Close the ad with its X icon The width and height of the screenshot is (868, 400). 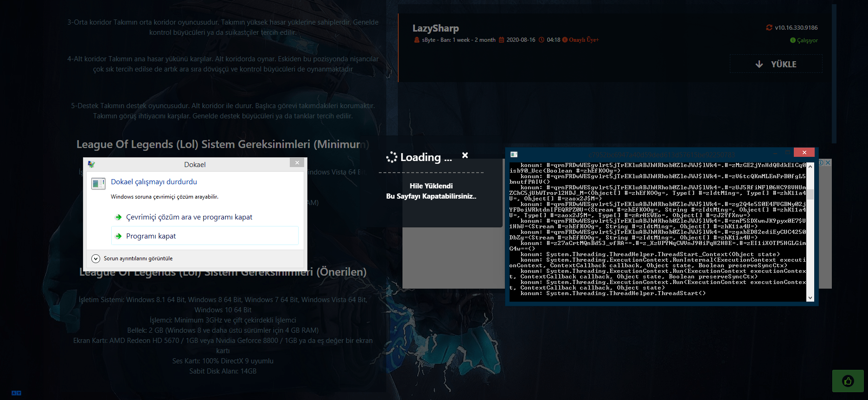point(828,163)
